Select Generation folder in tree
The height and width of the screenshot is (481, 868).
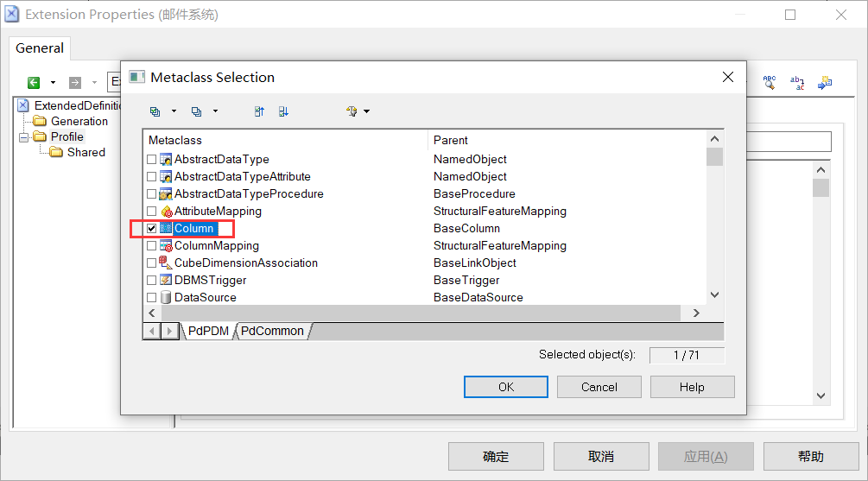coord(79,121)
